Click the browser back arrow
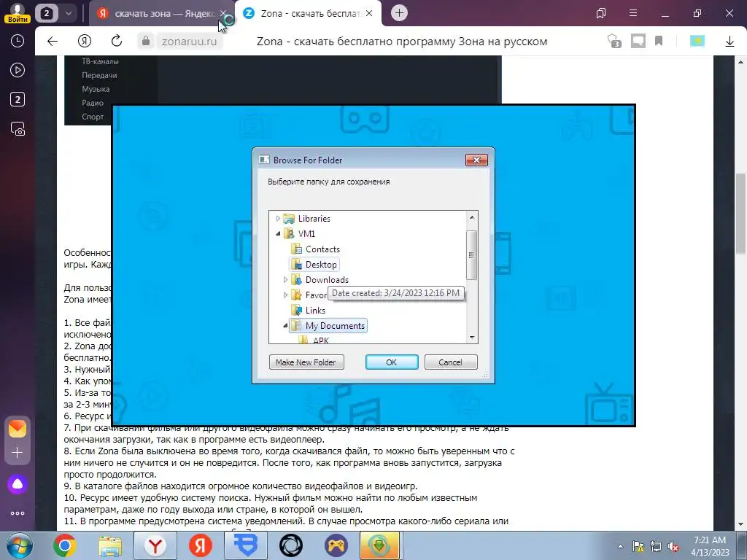The height and width of the screenshot is (560, 747). click(53, 42)
